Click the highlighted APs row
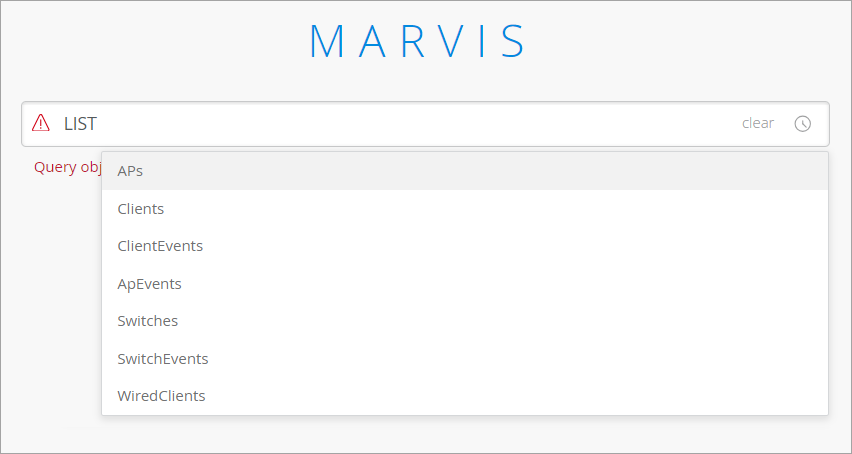 (464, 171)
